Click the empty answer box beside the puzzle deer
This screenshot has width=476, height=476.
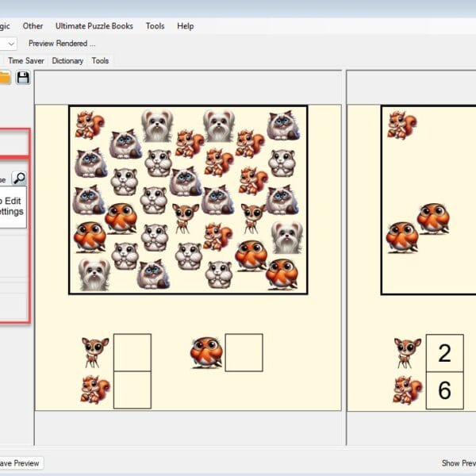coord(132,353)
